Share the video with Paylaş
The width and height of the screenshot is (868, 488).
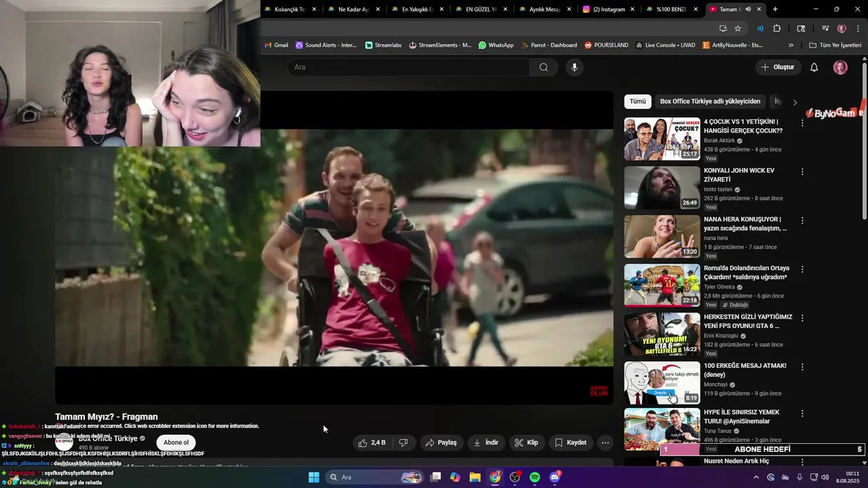coord(441,443)
